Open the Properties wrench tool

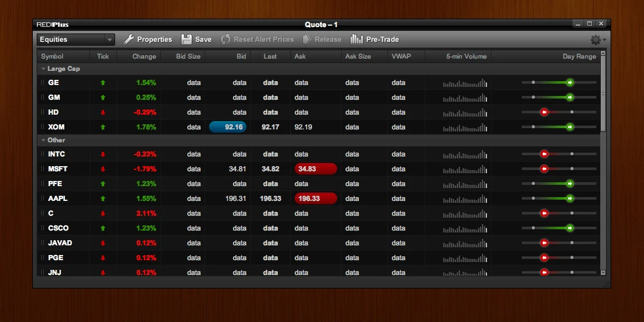(x=147, y=39)
